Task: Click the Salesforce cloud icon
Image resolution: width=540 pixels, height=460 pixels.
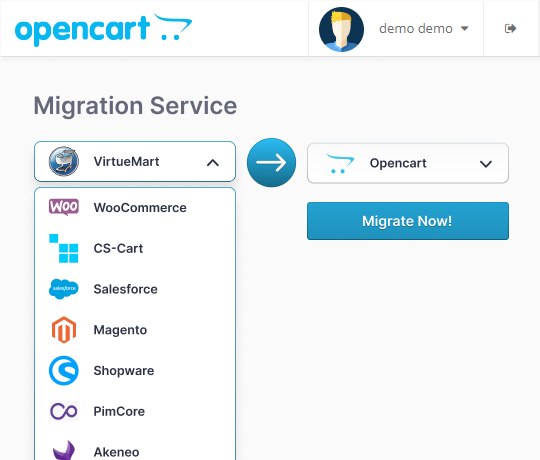Action: 64,289
